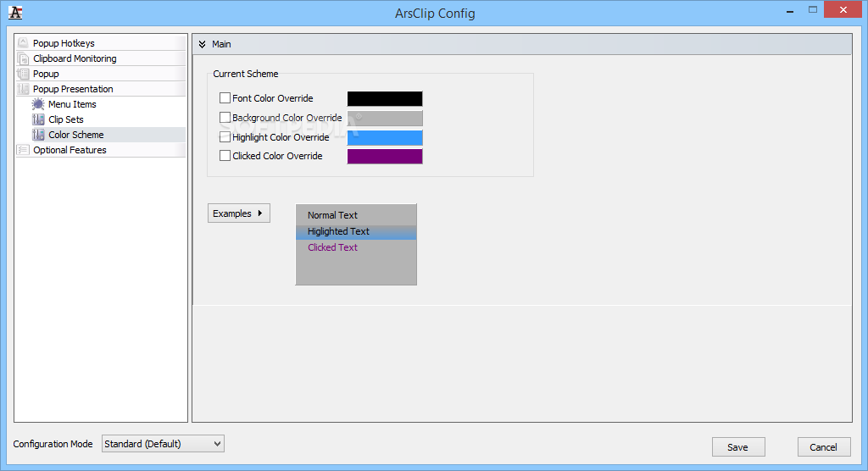Pick the gray background color swatch

(385, 118)
